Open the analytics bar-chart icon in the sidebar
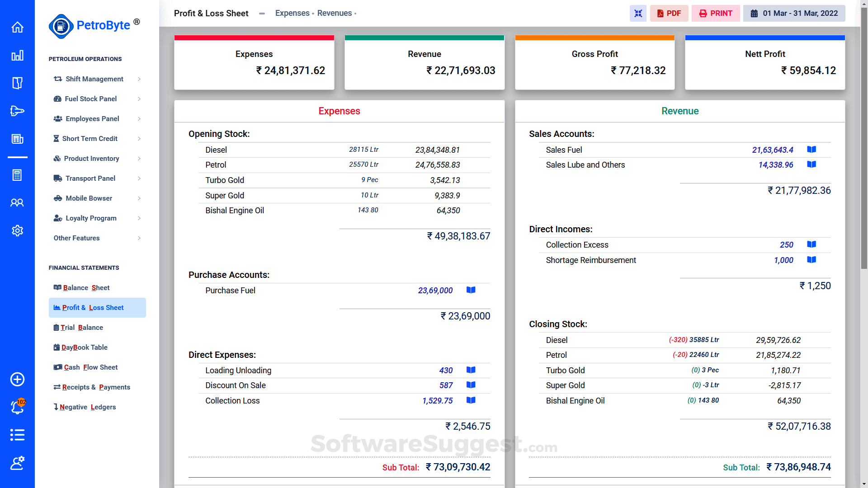The height and width of the screenshot is (488, 868). pos(17,56)
